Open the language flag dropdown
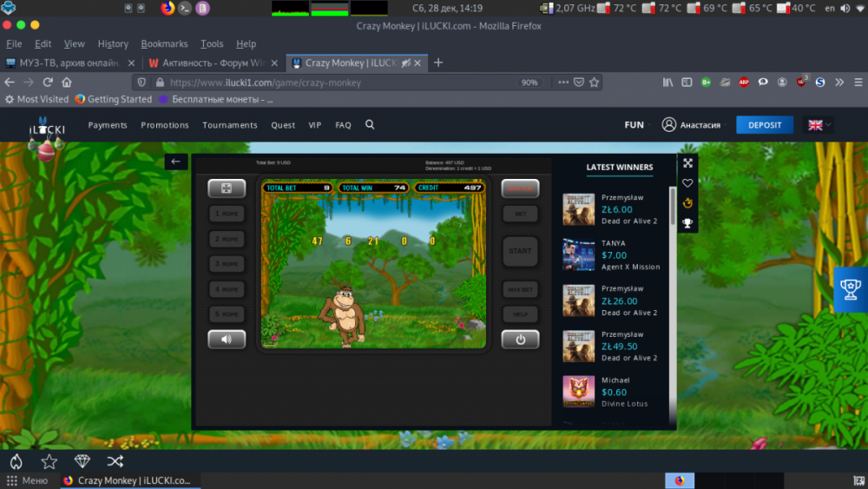Viewport: 868px width, 489px height. tap(819, 125)
